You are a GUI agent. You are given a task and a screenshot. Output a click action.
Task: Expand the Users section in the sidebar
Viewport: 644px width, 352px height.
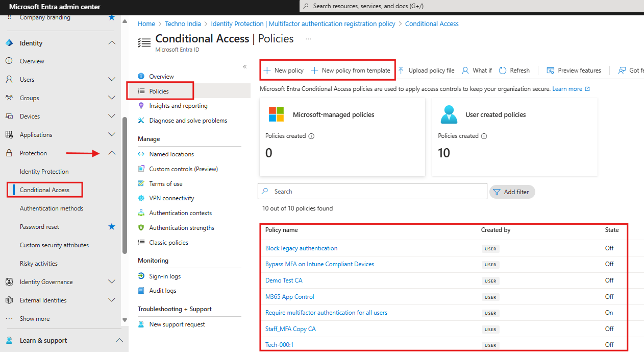(111, 79)
